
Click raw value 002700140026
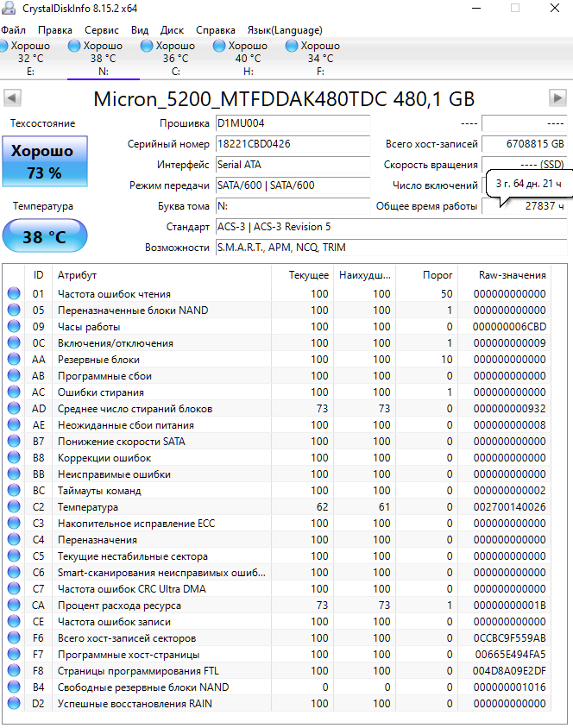tap(509, 507)
